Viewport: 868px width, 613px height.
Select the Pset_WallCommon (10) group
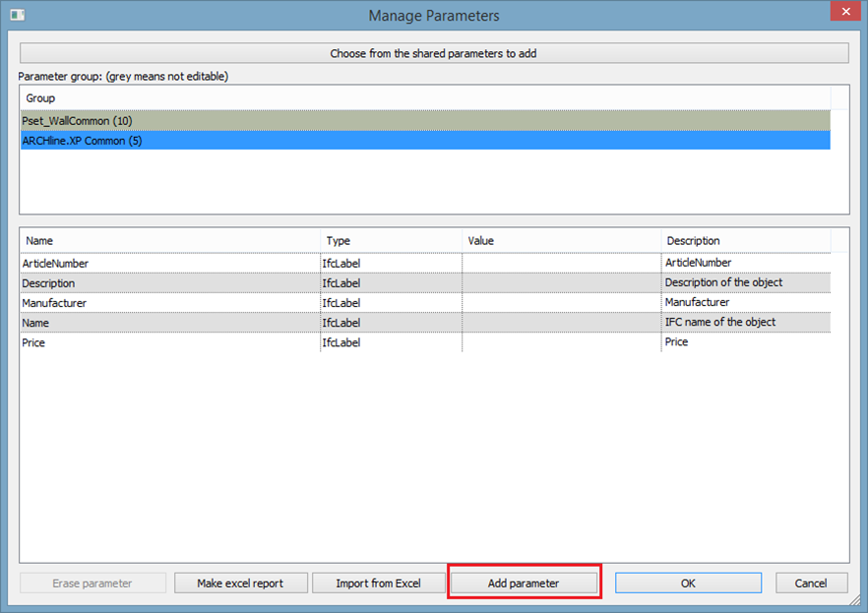coord(77,121)
